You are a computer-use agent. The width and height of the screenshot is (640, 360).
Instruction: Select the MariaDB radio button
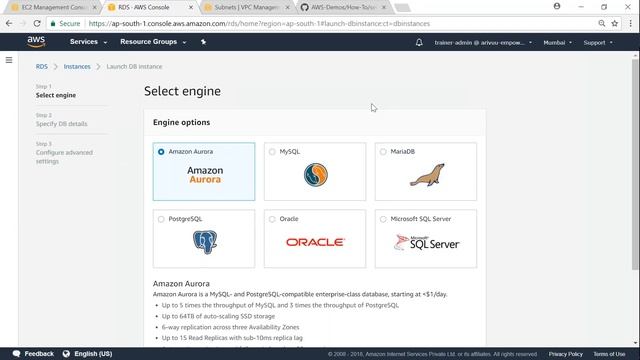(383, 152)
